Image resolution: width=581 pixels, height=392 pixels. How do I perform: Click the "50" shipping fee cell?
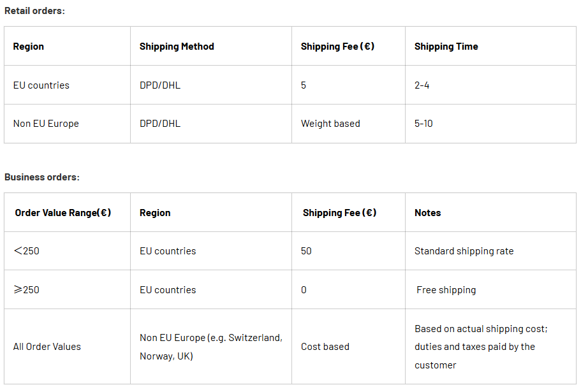click(306, 251)
